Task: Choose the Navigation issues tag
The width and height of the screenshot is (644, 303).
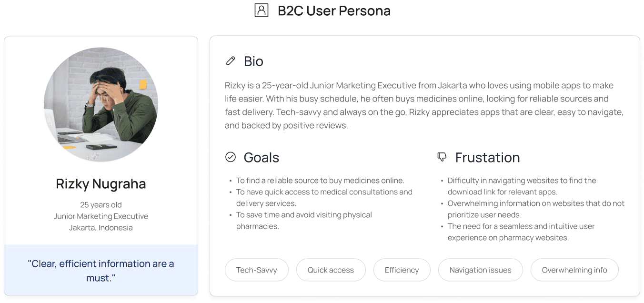Action: (480, 270)
